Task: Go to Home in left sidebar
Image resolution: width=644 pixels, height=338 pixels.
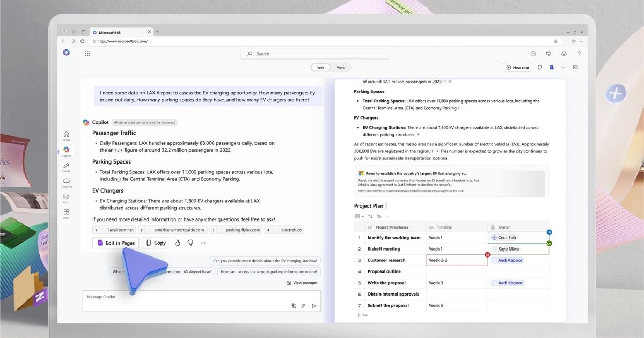Action: click(x=66, y=136)
